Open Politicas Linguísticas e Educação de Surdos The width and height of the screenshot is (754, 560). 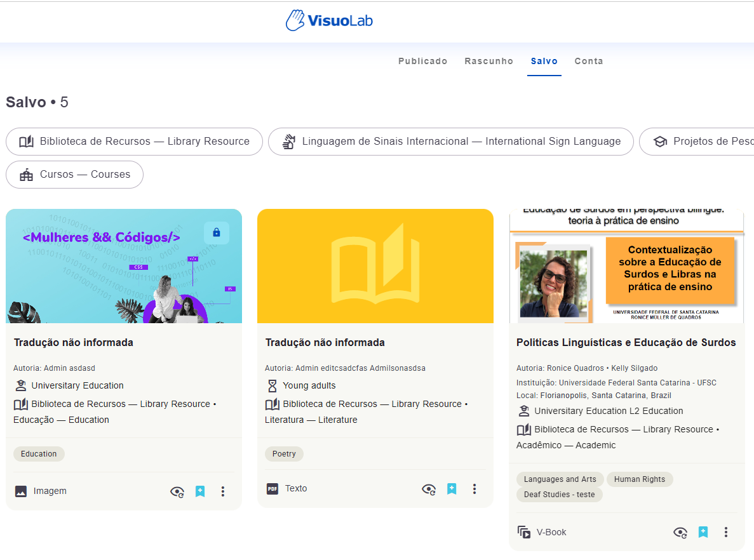[626, 342]
